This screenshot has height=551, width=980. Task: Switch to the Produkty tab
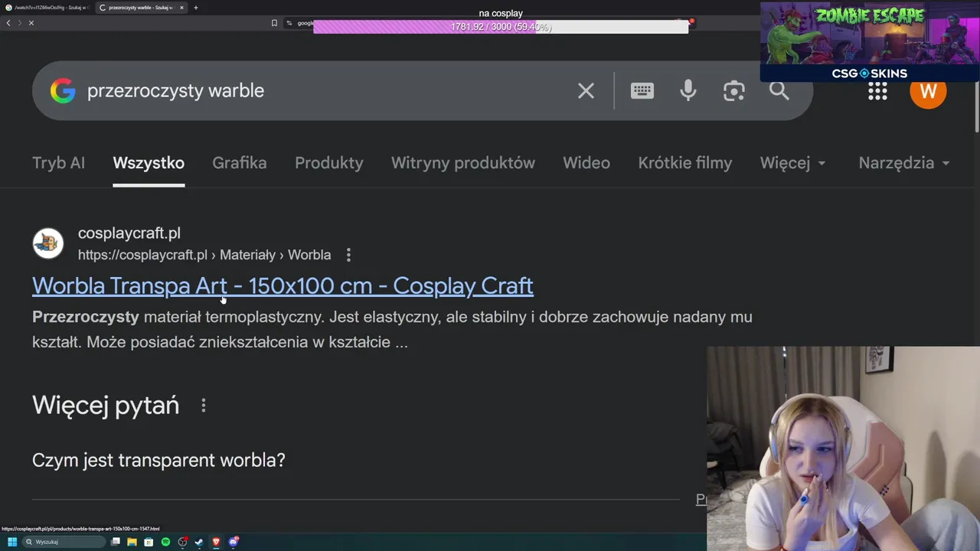329,163
